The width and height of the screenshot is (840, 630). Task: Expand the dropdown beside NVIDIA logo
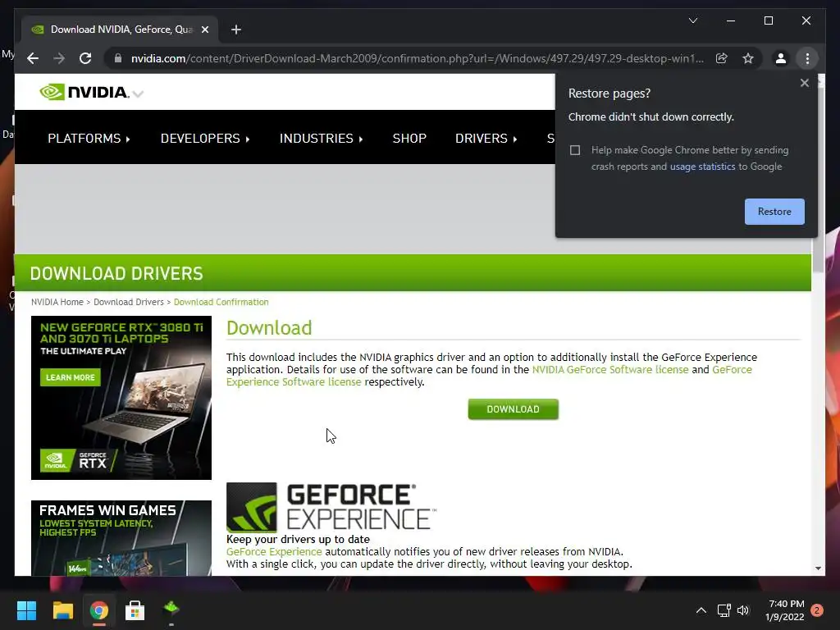pyautogui.click(x=138, y=94)
